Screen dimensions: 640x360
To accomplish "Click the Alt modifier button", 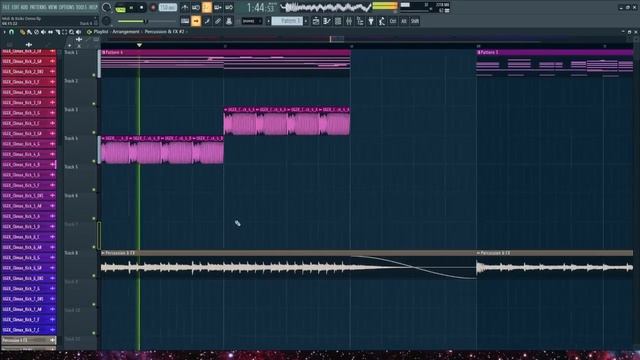I will click(404, 21).
